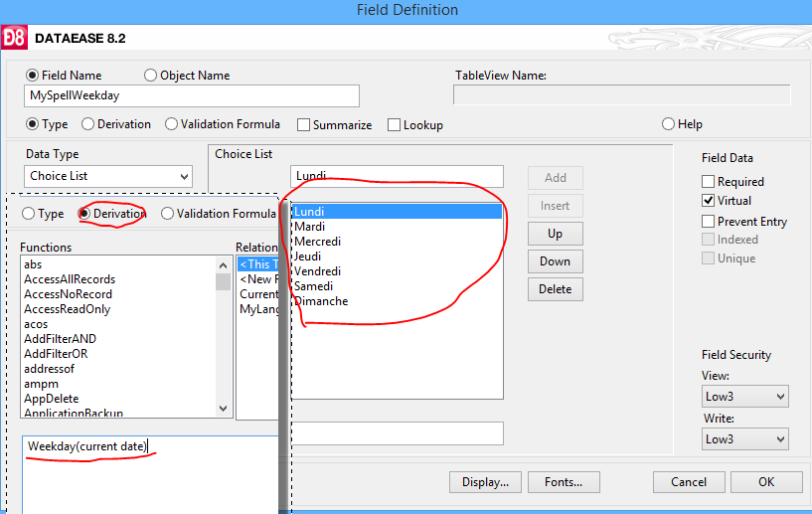This screenshot has width=812, height=514.
Task: Uncheck the Virtual checkbox
Action: tap(708, 201)
